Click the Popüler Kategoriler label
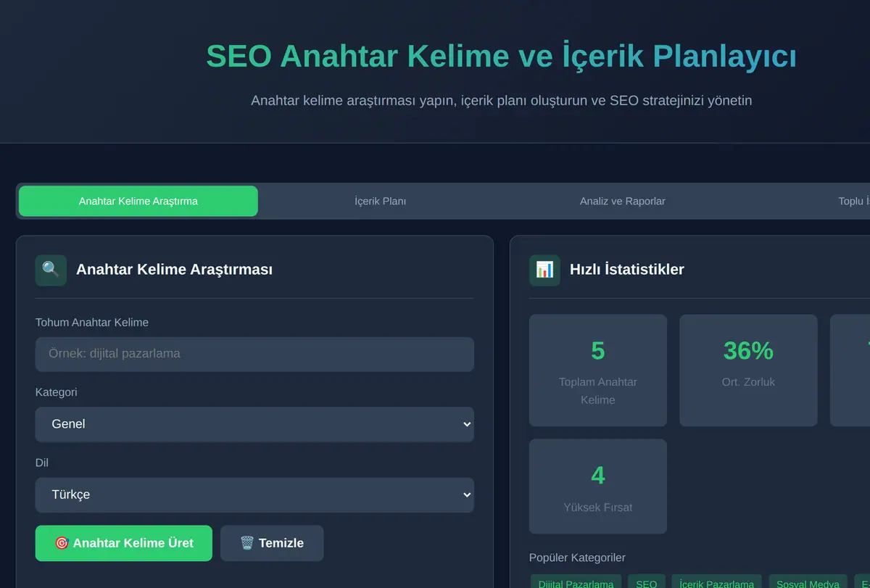Viewport: 870px width, 588px height. click(x=577, y=558)
